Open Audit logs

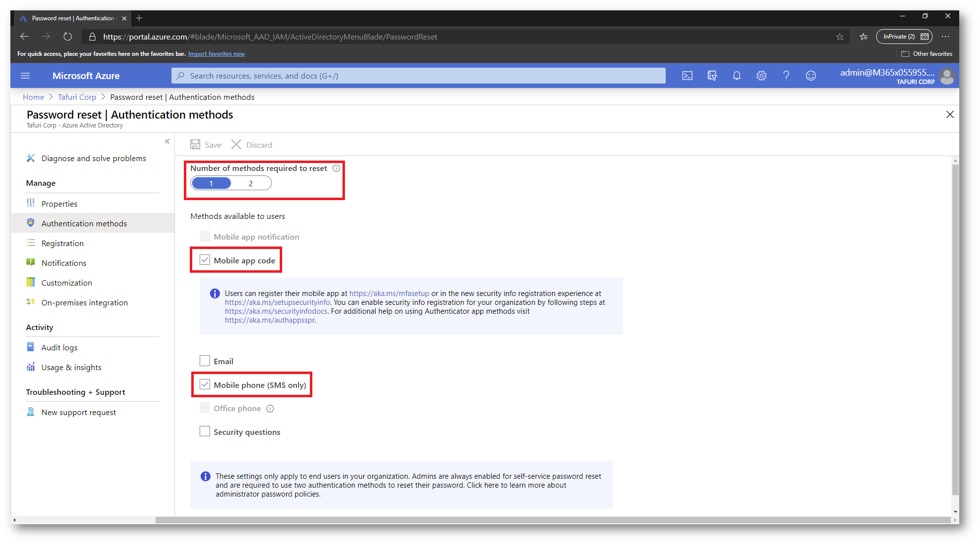[59, 347]
